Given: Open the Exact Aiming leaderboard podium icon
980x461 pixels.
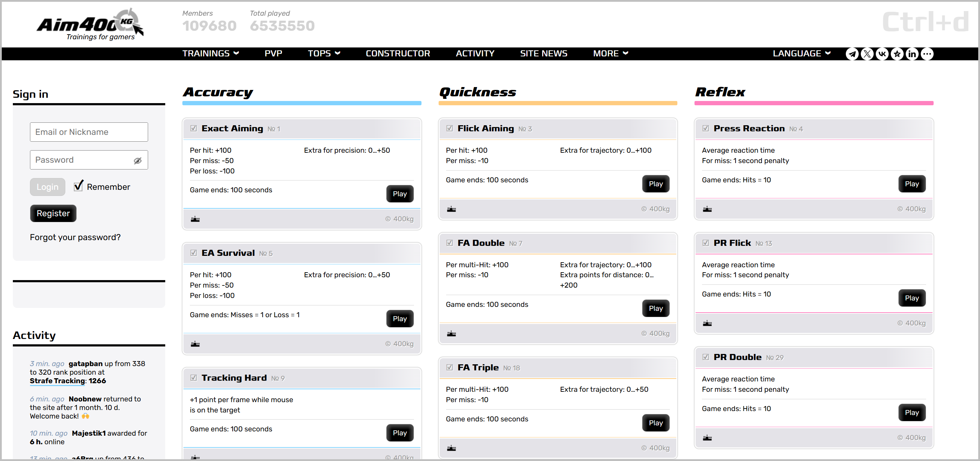Looking at the screenshot, I should click(x=195, y=219).
